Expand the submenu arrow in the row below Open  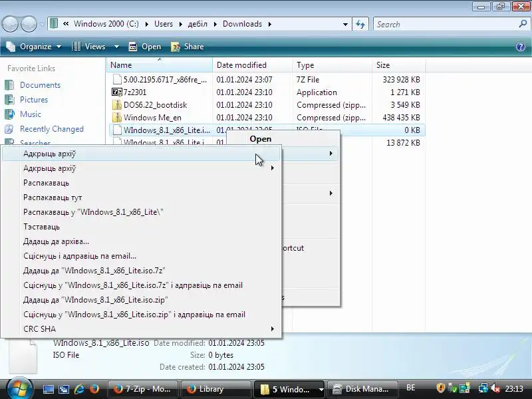(331, 154)
